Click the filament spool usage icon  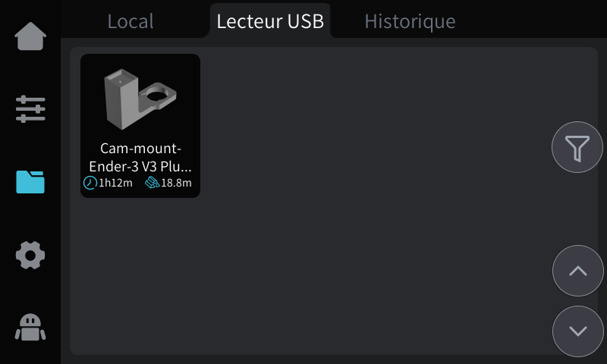click(x=153, y=182)
